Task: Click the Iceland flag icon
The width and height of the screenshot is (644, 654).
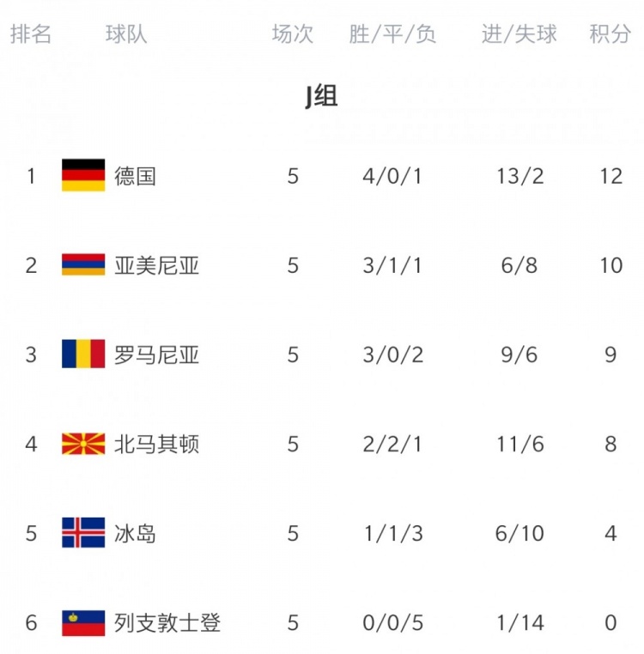Action: click(83, 533)
